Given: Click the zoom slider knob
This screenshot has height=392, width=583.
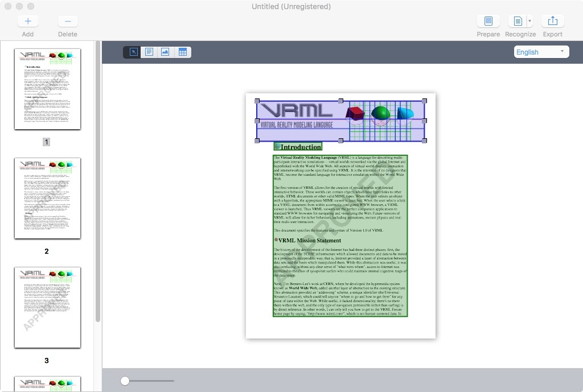Looking at the screenshot, I should (125, 381).
